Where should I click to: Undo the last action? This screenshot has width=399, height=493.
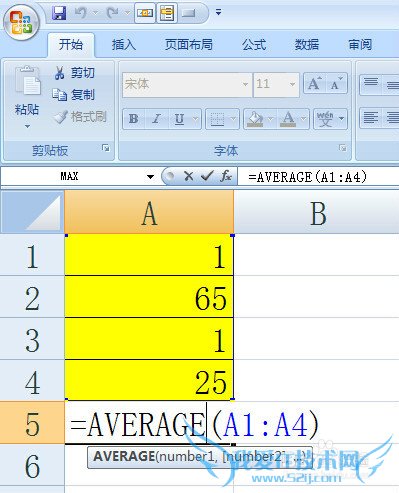[x=81, y=13]
